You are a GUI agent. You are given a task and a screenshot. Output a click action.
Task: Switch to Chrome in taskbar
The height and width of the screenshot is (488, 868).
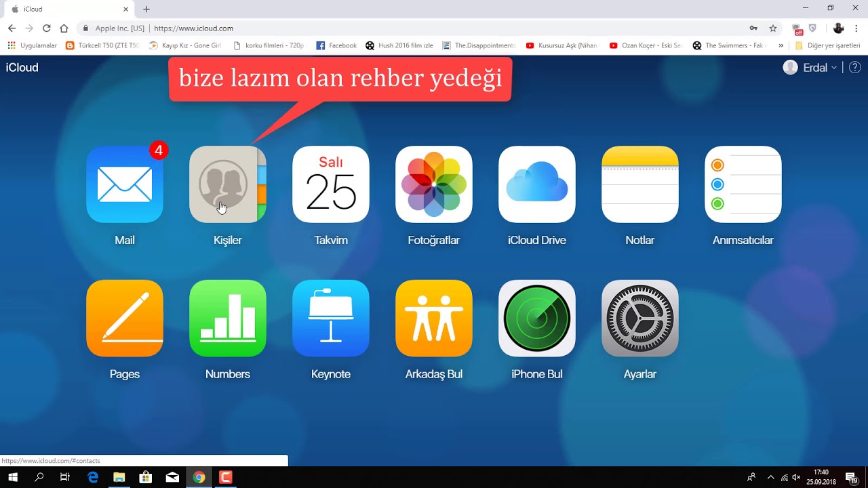point(199,477)
